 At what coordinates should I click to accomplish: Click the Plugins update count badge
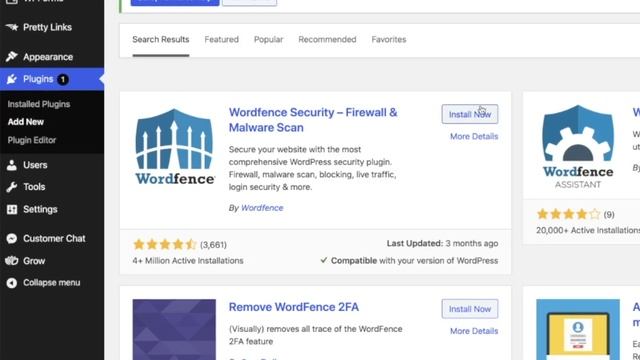click(x=62, y=79)
